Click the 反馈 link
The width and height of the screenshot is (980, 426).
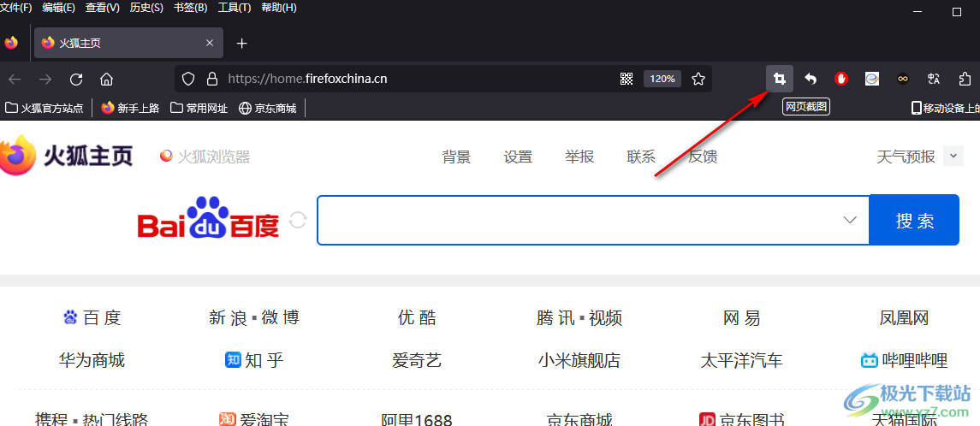pos(703,157)
